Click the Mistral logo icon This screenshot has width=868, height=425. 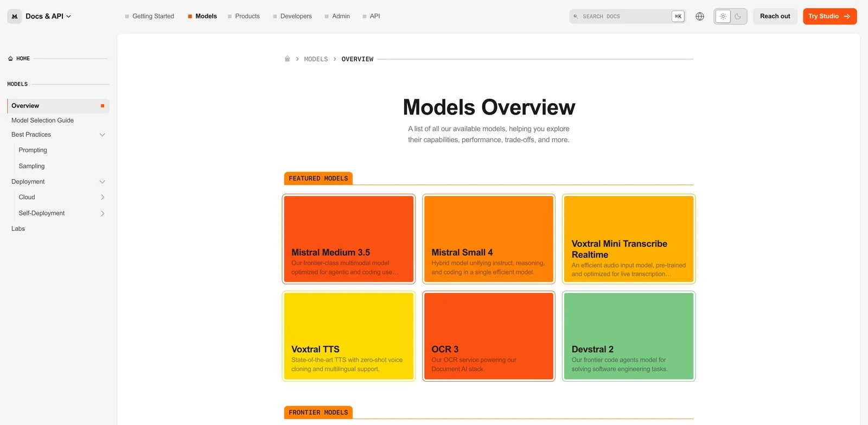(x=15, y=16)
